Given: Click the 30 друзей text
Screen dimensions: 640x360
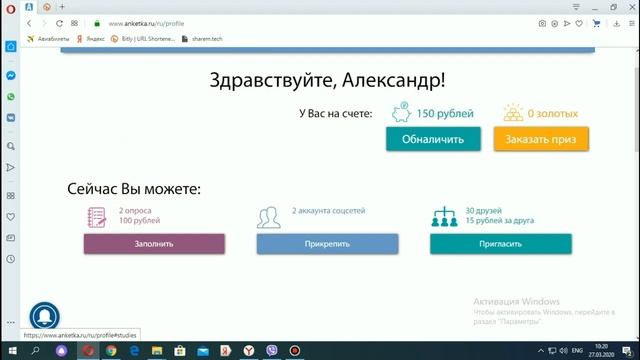Looking at the screenshot, I should pyautogui.click(x=484, y=211).
